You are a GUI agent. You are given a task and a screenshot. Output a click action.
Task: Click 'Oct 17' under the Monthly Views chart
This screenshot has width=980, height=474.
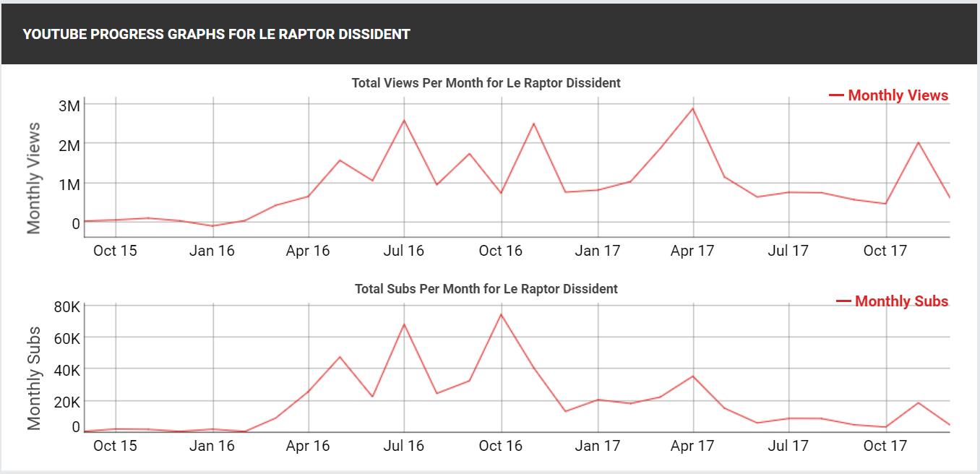click(x=885, y=251)
